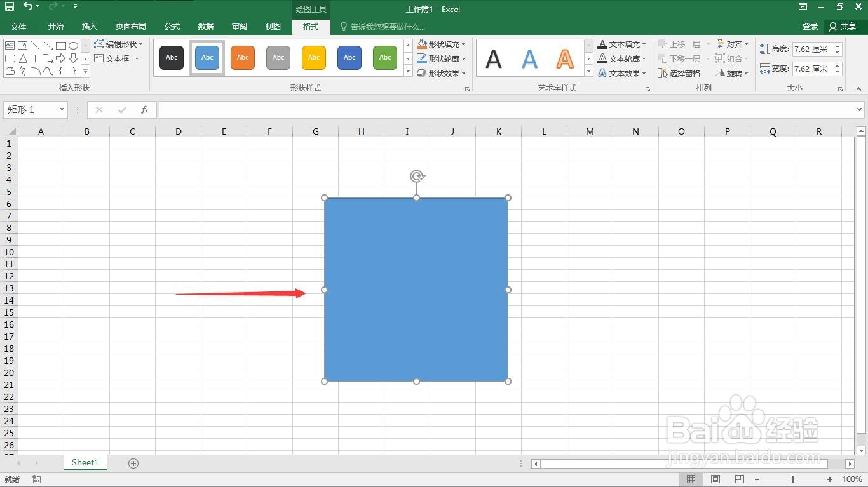This screenshot has width=868, height=487.
Task: Click the height (高度) value field
Action: pos(813,49)
